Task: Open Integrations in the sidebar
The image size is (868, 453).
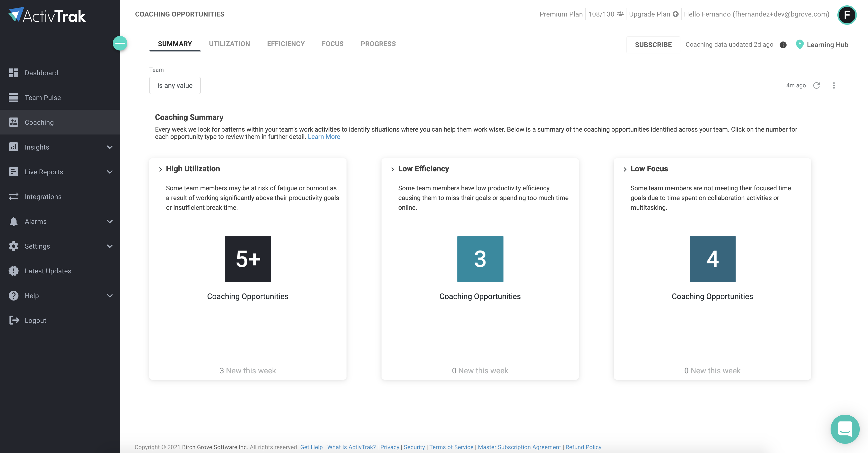Action: (60, 197)
